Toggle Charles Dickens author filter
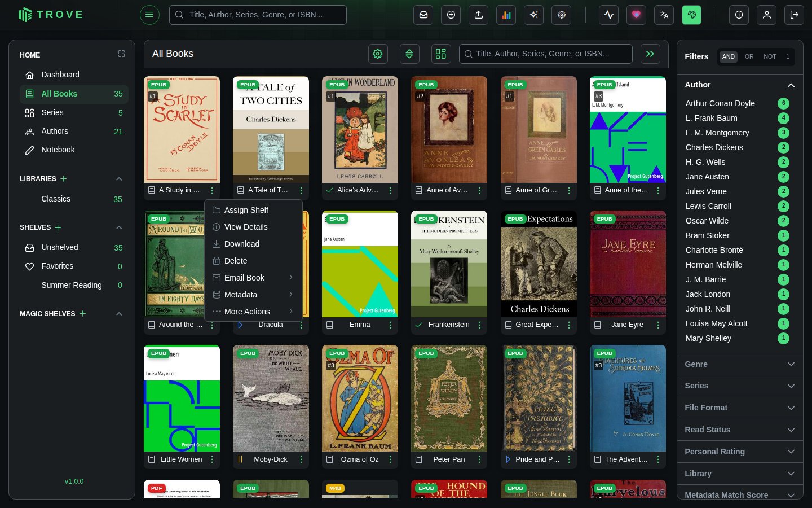 pos(737,147)
